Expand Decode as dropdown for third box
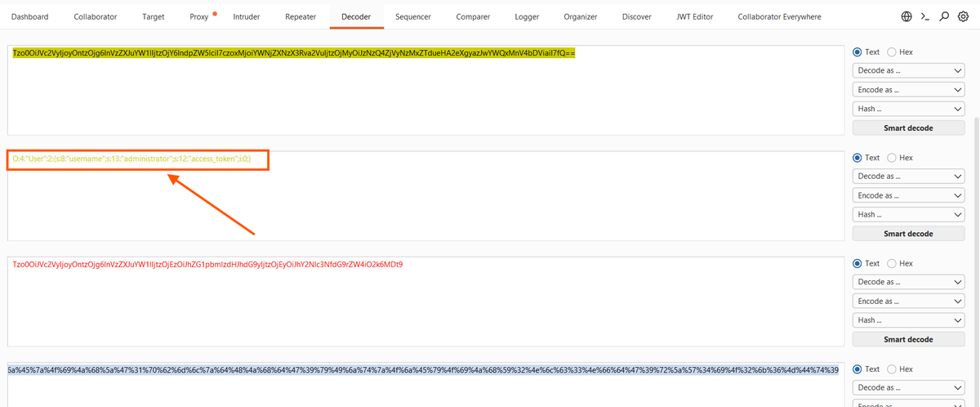Image resolution: width=980 pixels, height=407 pixels. [908, 282]
